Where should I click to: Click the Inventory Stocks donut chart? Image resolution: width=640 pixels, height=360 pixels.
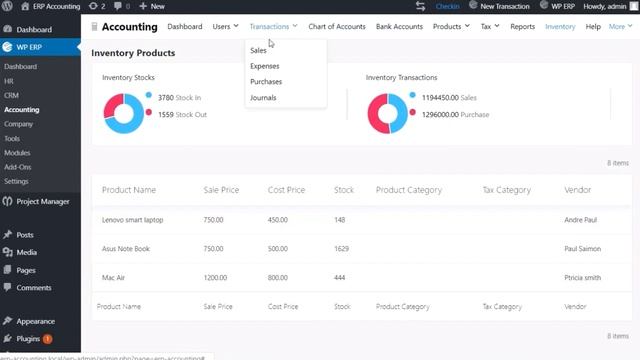click(x=124, y=113)
